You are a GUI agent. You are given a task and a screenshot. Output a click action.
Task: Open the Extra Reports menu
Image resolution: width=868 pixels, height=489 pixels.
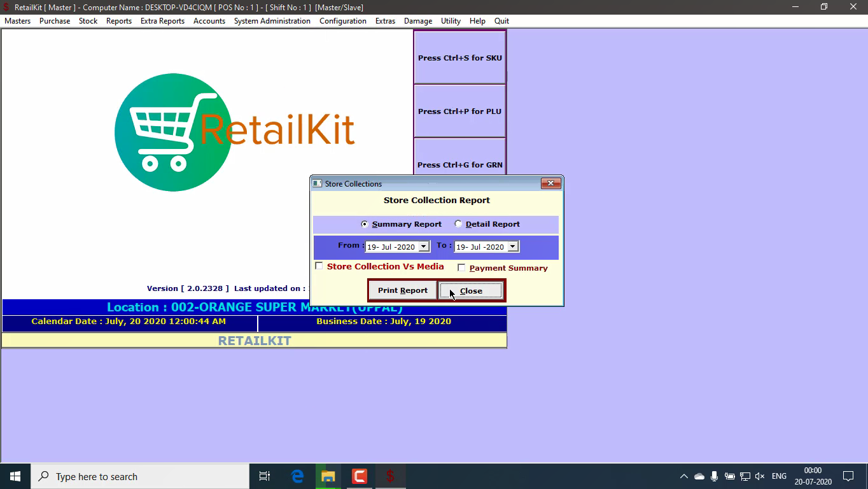(162, 21)
